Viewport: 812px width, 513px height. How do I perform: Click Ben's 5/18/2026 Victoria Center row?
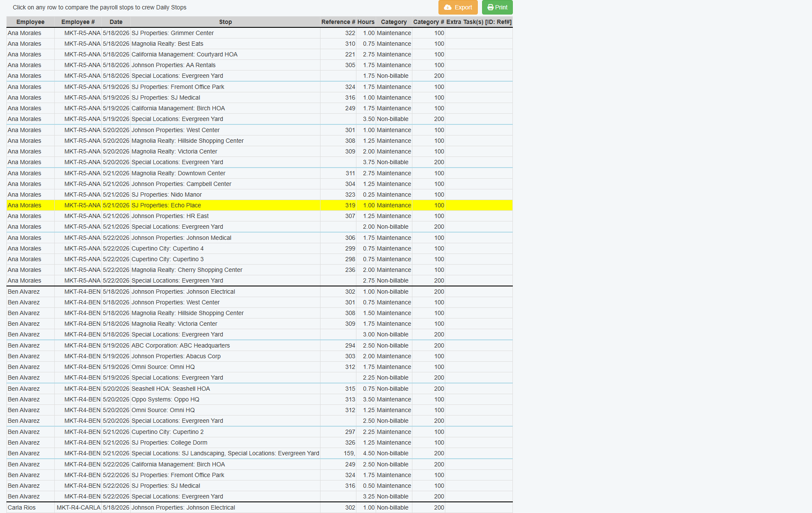(259, 324)
